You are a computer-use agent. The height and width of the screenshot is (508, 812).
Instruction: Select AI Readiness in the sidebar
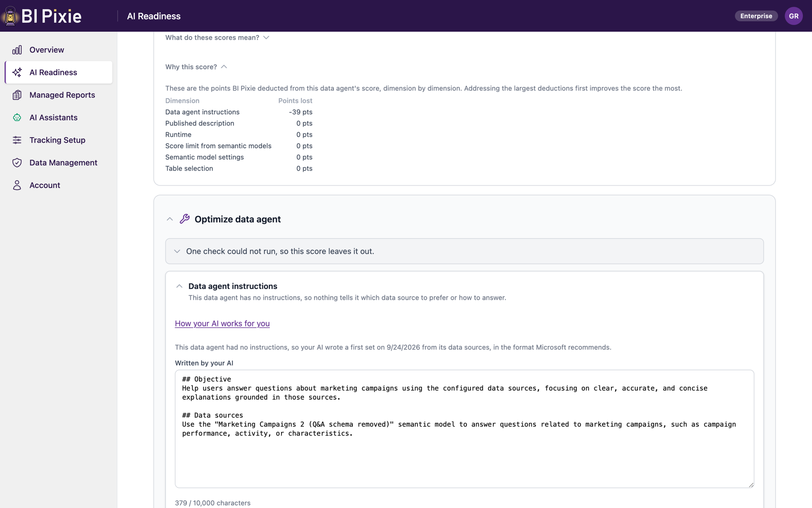point(58,72)
